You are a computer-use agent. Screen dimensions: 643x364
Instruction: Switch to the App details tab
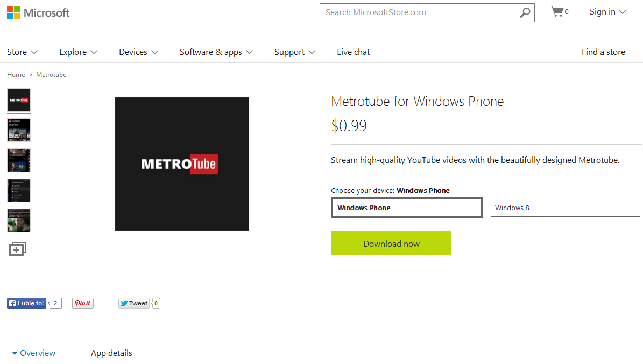tap(111, 353)
